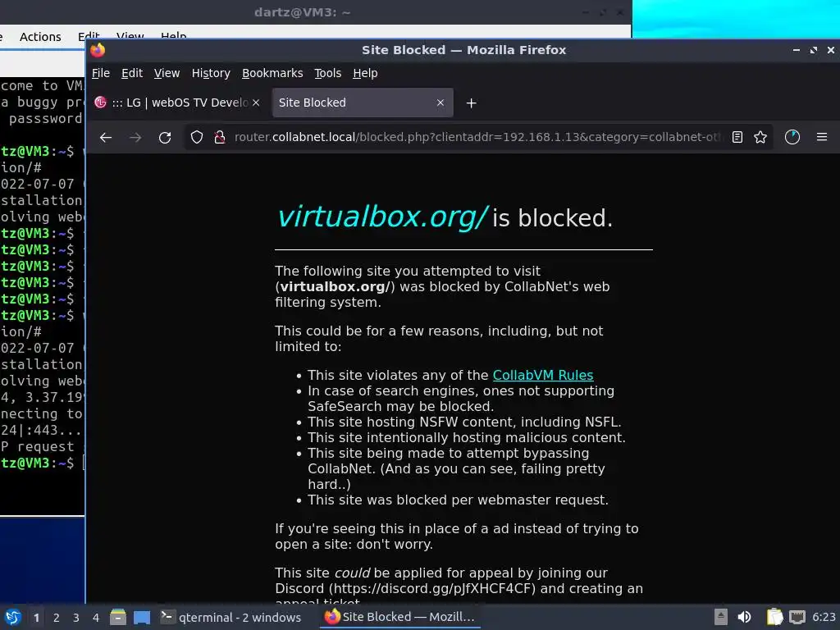The width and height of the screenshot is (840, 630).
Task: Maximize the Firefox window
Action: coord(813,50)
